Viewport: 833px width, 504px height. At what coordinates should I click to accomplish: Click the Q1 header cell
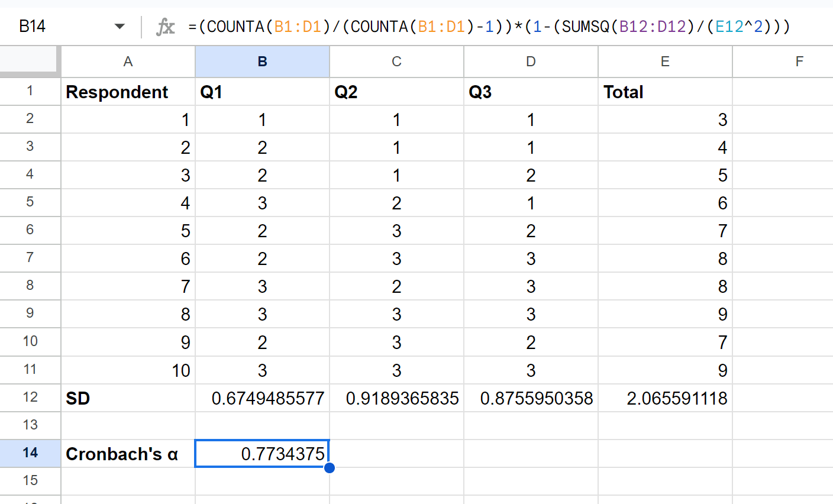[262, 92]
